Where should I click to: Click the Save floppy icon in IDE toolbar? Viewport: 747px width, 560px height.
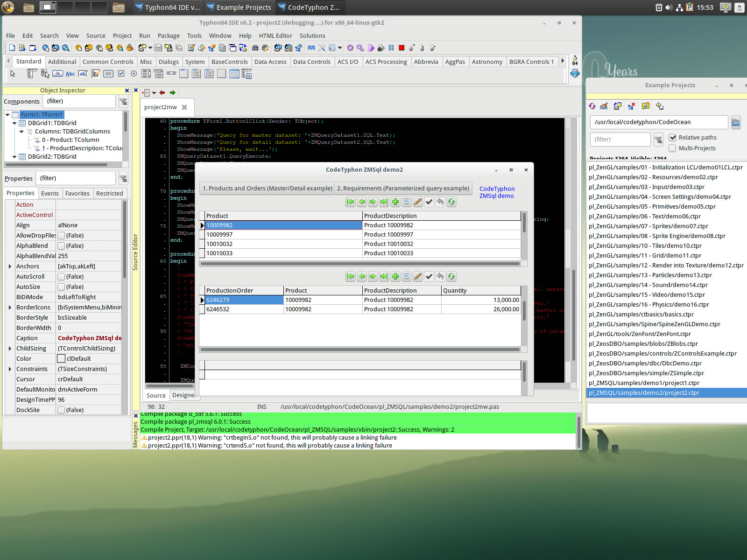coord(158,48)
